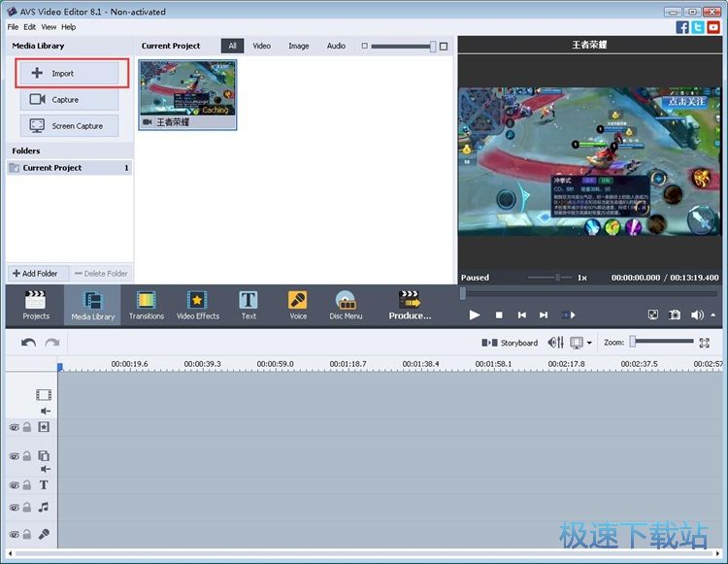The image size is (728, 564).
Task: Undo the last action
Action: [28, 343]
